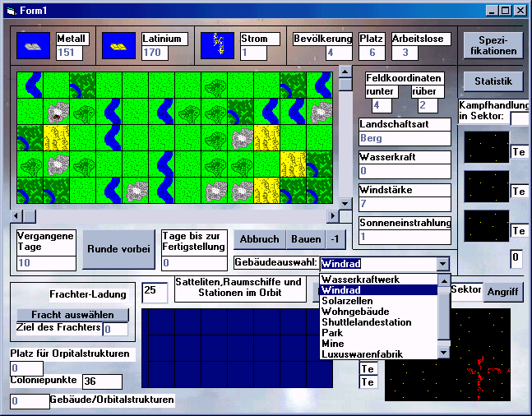Click the Ziel des Frachters input field

(x=115, y=329)
